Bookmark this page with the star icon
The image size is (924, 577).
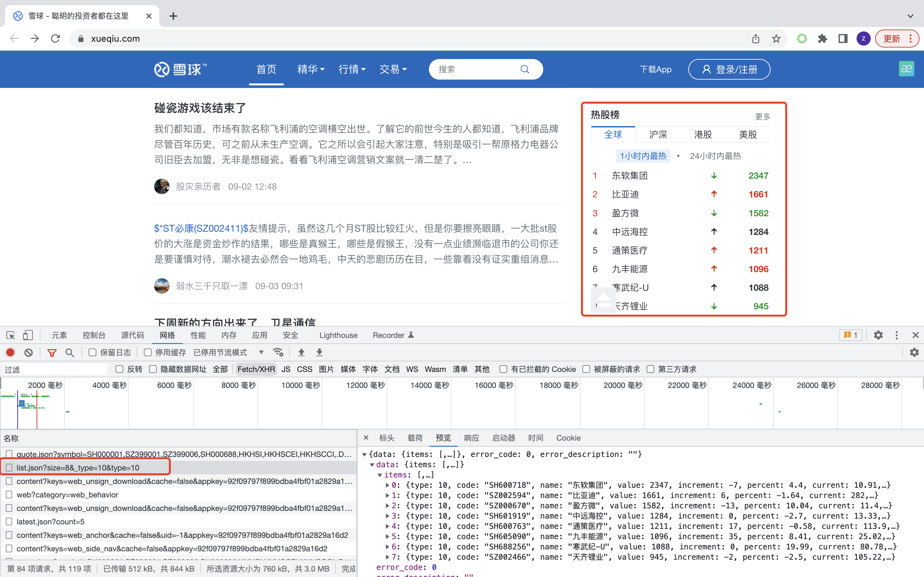(x=776, y=39)
